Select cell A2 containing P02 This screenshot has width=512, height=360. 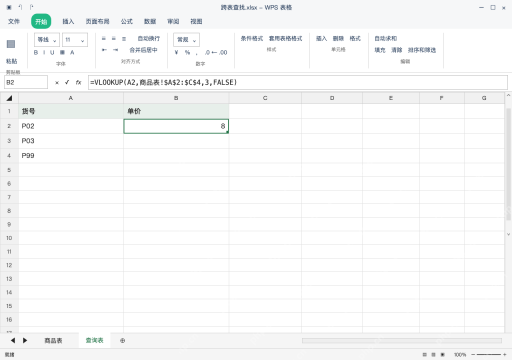coord(71,126)
